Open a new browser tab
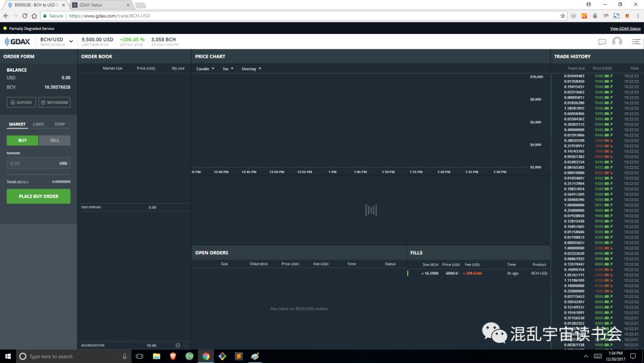 click(141, 5)
